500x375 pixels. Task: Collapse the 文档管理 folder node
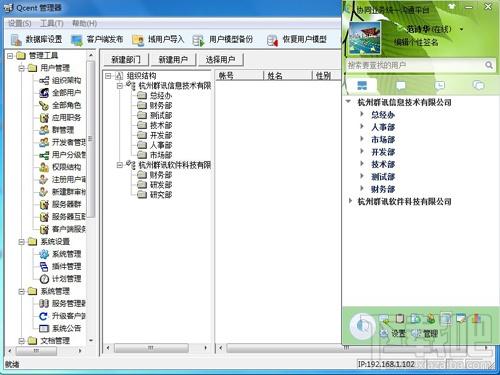point(22,341)
